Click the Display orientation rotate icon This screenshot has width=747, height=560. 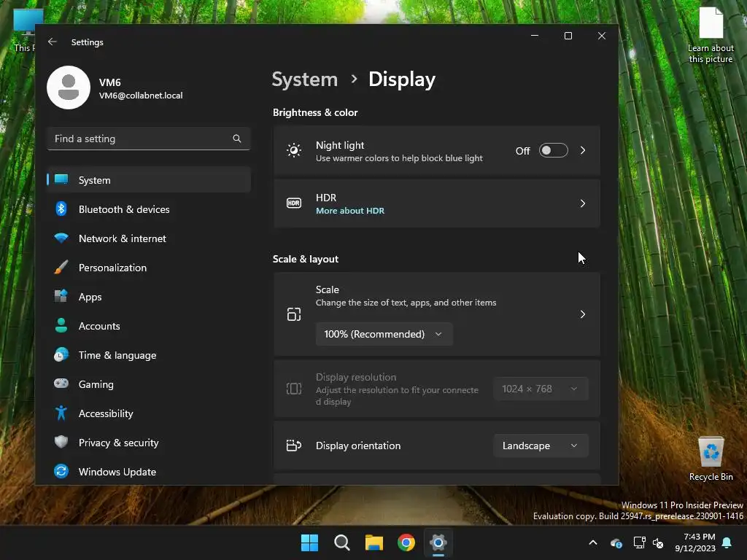pos(294,446)
